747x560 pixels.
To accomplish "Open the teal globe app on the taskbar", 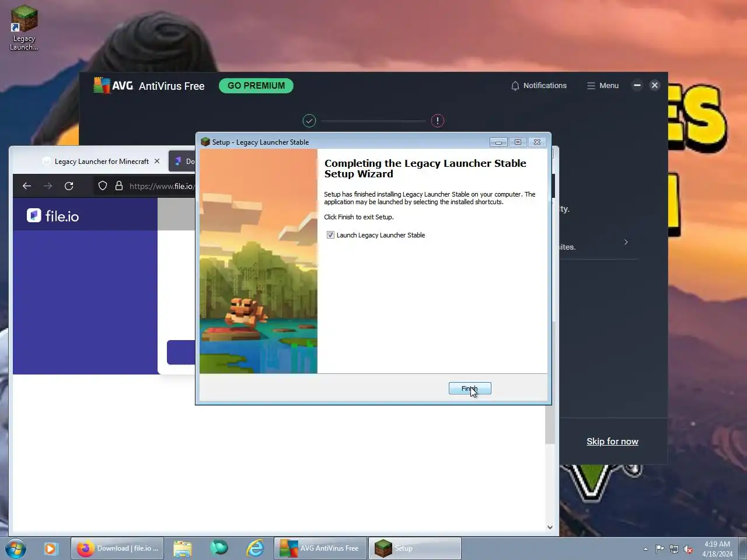I will [x=219, y=548].
